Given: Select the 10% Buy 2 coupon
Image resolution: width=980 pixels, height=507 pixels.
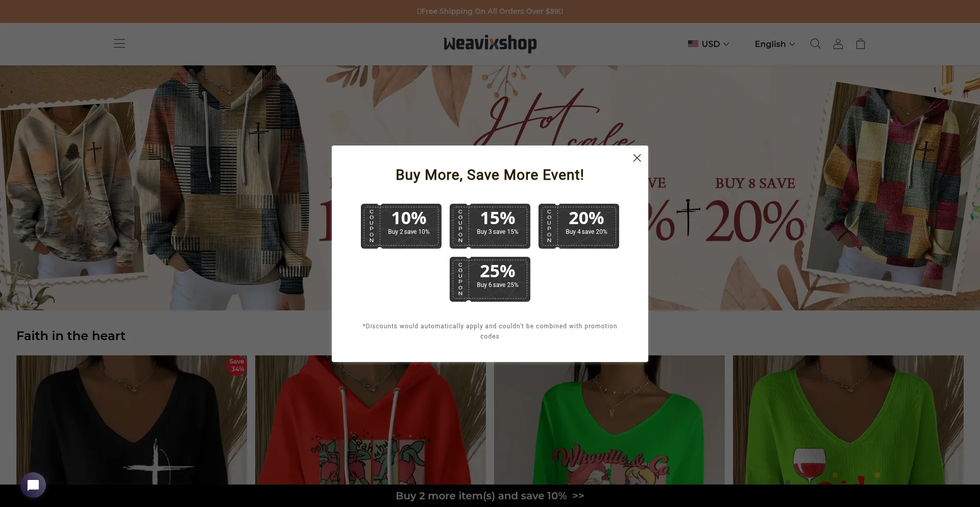Looking at the screenshot, I should (x=401, y=226).
